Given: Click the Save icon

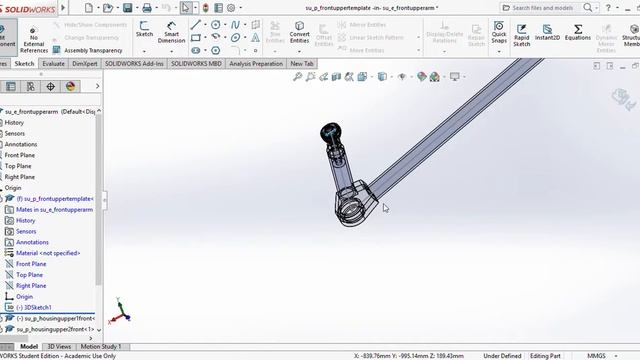Looking at the screenshot, I should pyautogui.click(x=128, y=8).
